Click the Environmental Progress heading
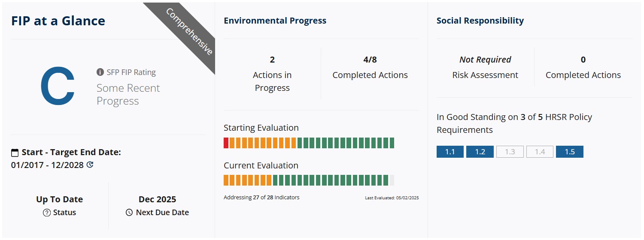 (x=275, y=21)
